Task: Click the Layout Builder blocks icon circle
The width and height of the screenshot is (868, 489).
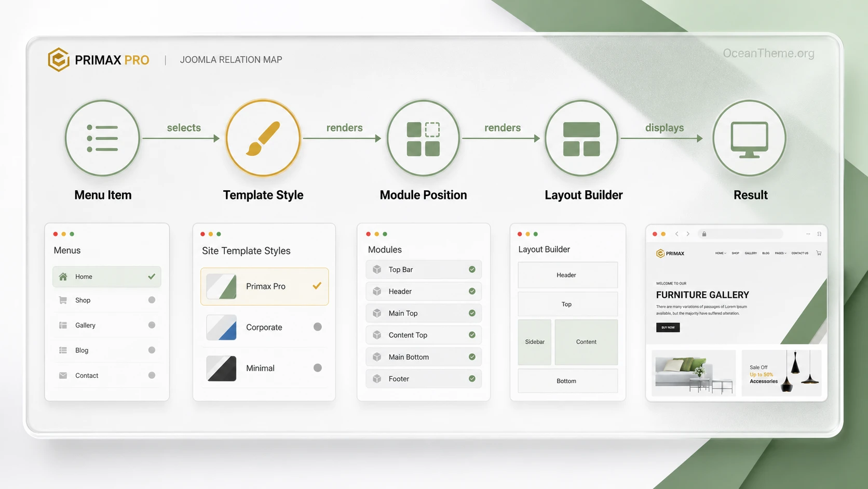Action: coord(581,138)
